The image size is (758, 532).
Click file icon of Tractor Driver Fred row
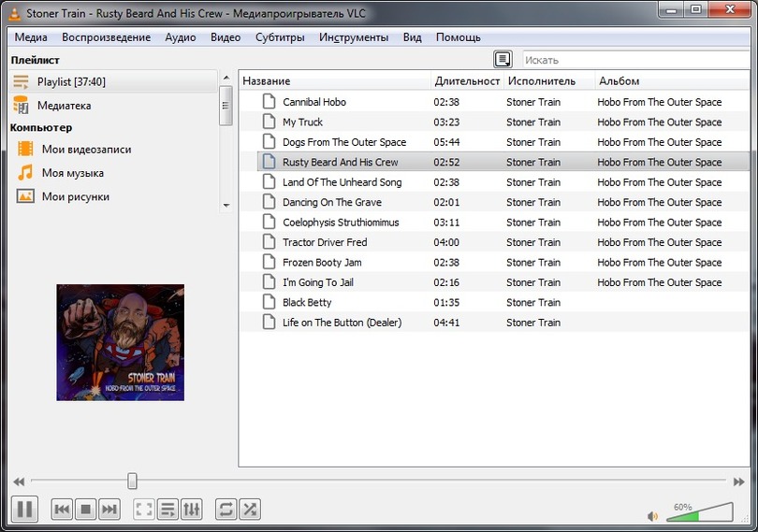(269, 241)
